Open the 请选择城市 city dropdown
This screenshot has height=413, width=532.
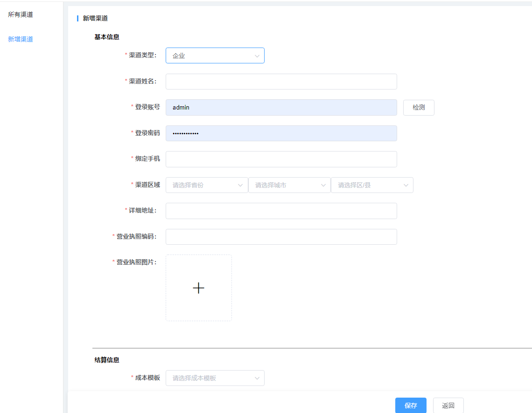coord(289,185)
